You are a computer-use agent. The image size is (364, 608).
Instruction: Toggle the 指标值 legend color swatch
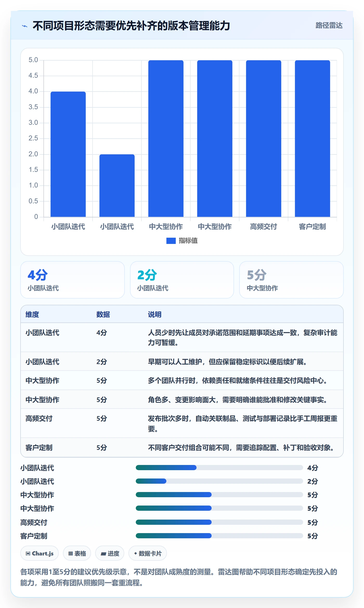tap(171, 241)
